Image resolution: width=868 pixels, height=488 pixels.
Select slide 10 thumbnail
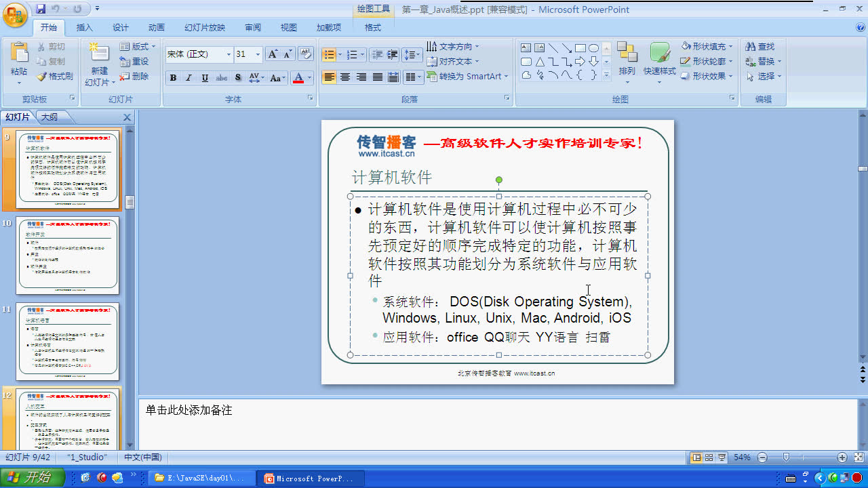coord(67,256)
